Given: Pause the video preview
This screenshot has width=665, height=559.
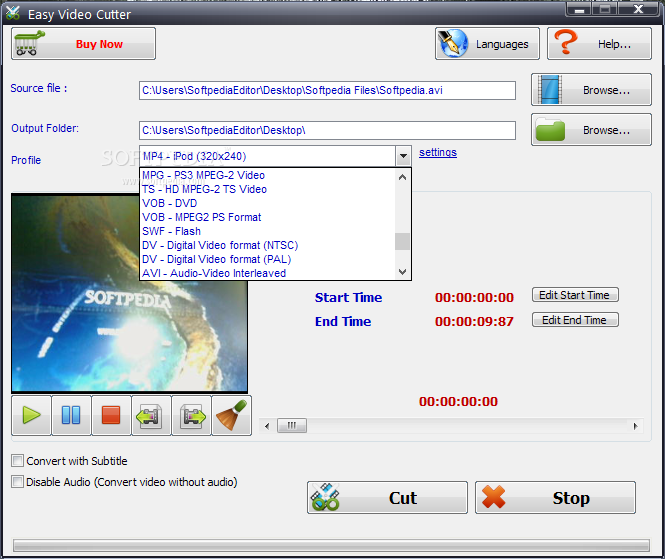Looking at the screenshot, I should tap(71, 415).
